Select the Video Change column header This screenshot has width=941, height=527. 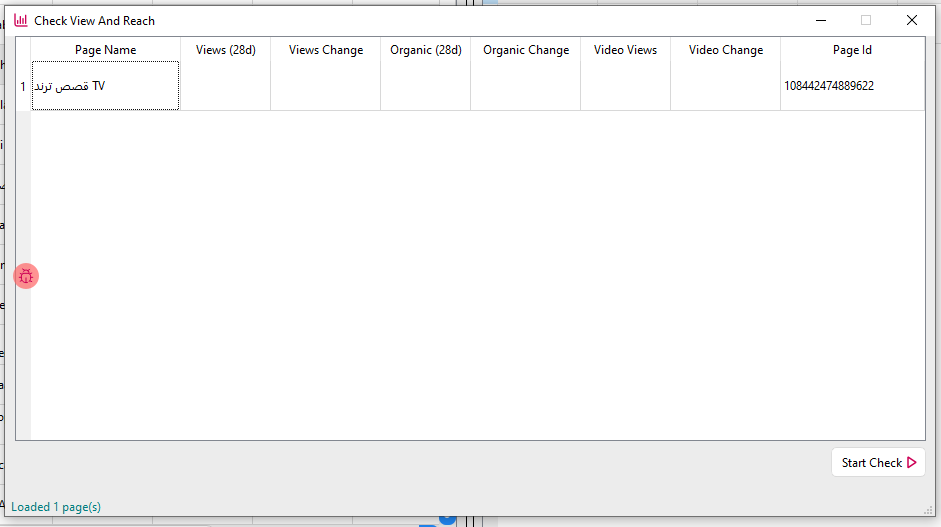click(725, 50)
